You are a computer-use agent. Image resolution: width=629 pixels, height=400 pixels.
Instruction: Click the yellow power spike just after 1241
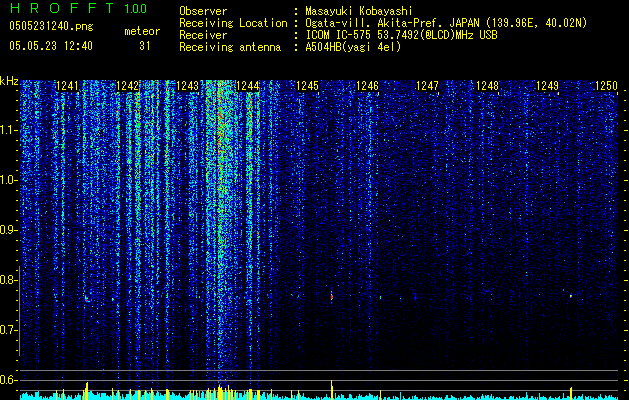point(87,391)
